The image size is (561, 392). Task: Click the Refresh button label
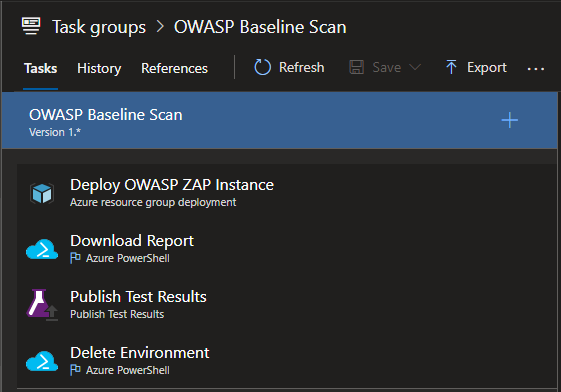[302, 68]
